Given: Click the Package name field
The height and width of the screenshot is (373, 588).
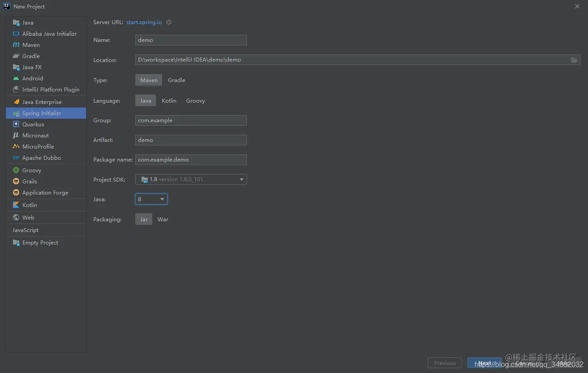Looking at the screenshot, I should coord(191,160).
